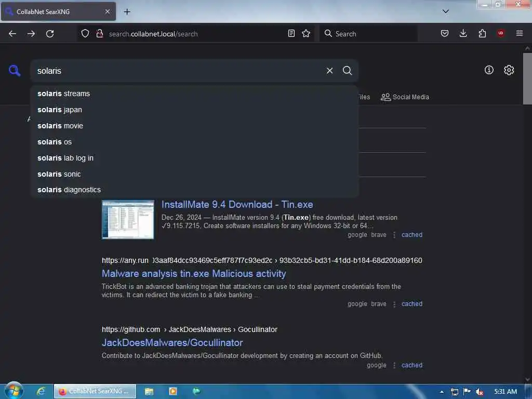532x399 pixels.
Task: Click the muted volume tray icon
Action: click(479, 392)
